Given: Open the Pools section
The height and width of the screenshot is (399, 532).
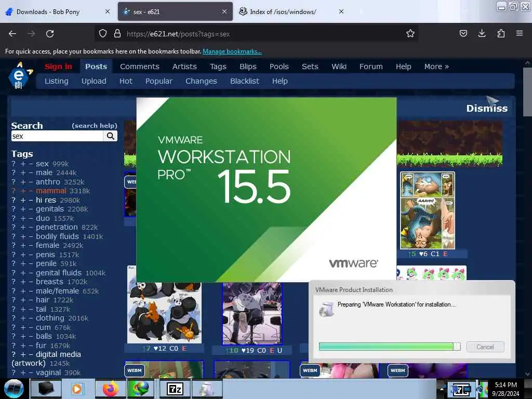Looking at the screenshot, I should click(x=279, y=66).
